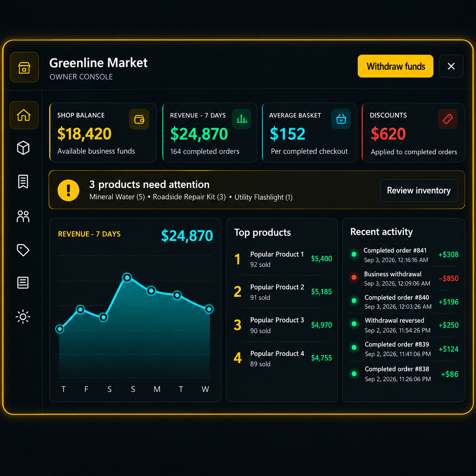
Task: Click Roadside Repair Kit (3) in the banner
Action: (189, 197)
